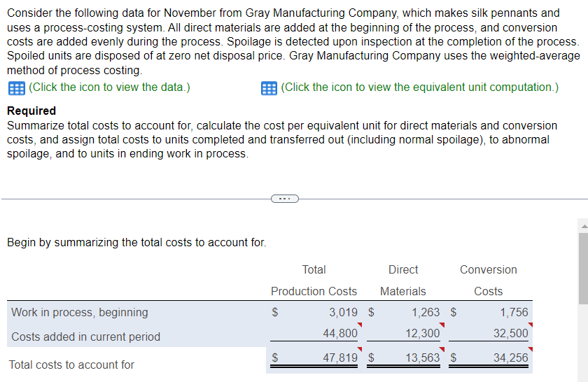Click red flag on 47,819 total cell
Screen dimensions: 588x382
click(x=360, y=348)
